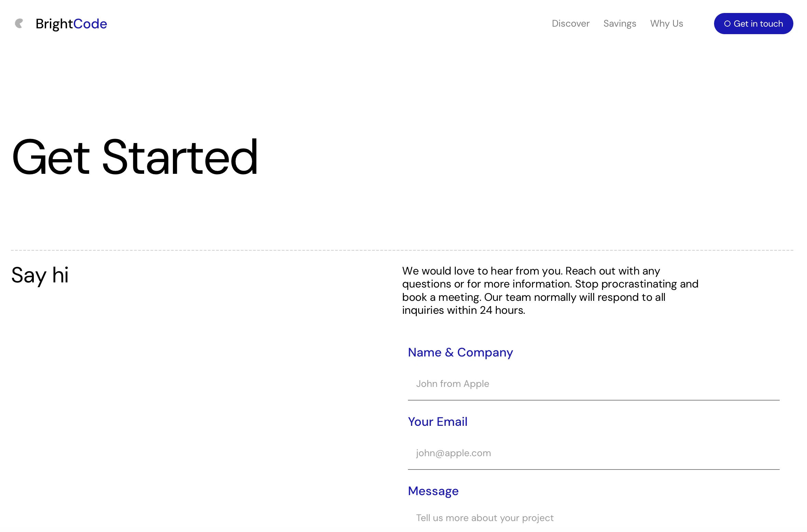Click the dashed divider line below the headline
Viewport: 807px width, 532px height.
pos(402,250)
